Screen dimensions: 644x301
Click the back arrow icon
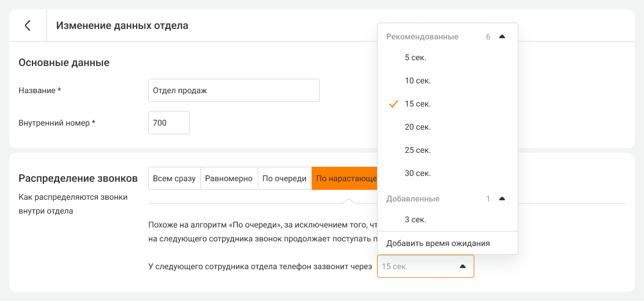27,25
